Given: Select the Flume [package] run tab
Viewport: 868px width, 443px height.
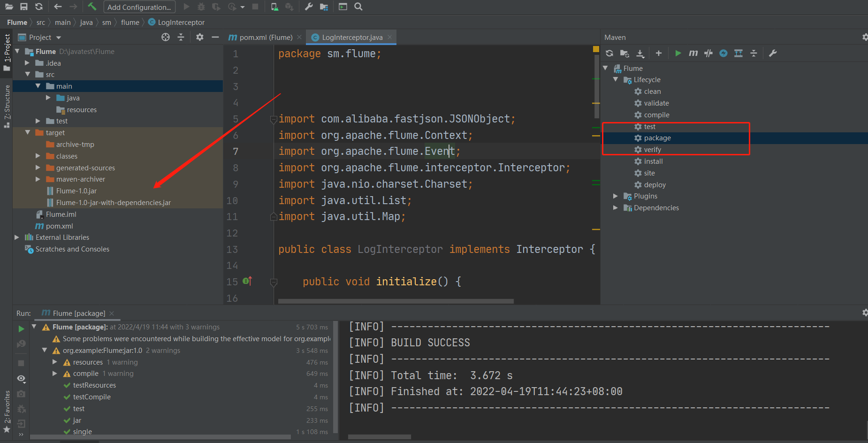Looking at the screenshot, I should [79, 313].
